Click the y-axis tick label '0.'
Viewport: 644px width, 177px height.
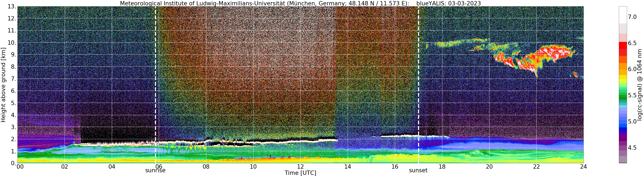click(14, 163)
